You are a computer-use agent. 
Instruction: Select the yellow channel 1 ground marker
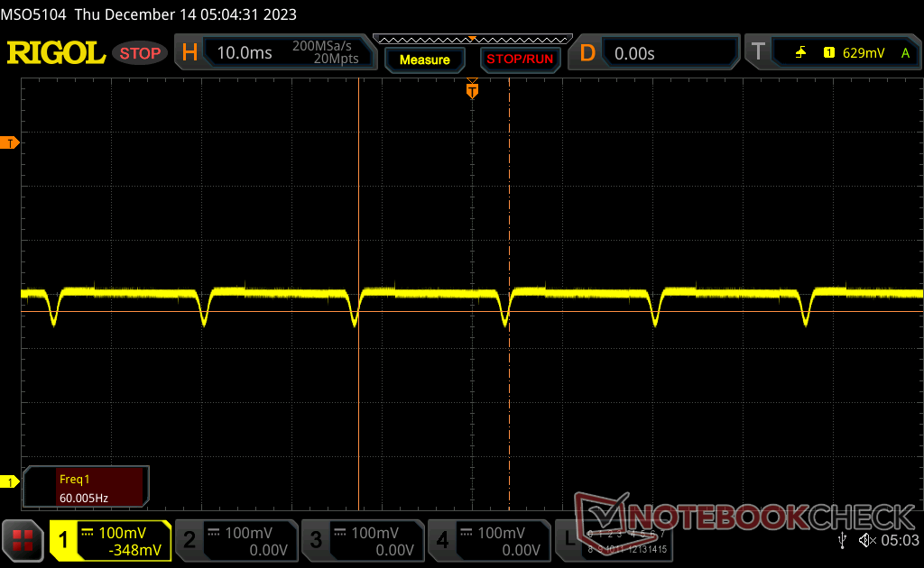pyautogui.click(x=10, y=482)
